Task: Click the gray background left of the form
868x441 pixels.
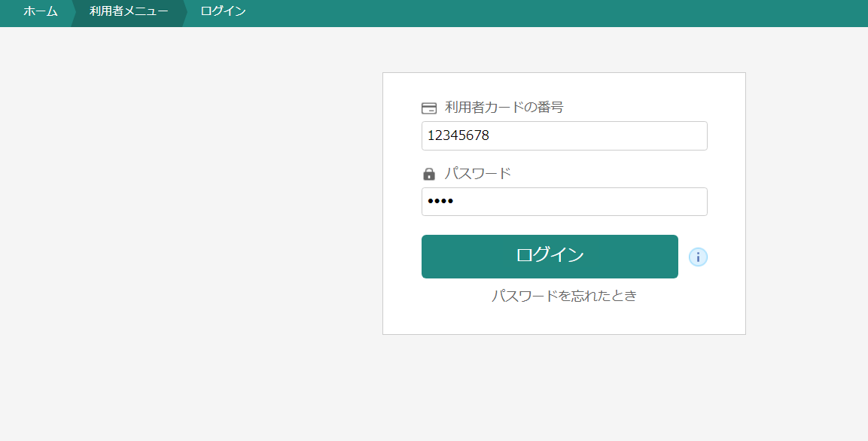Action: coord(188,226)
